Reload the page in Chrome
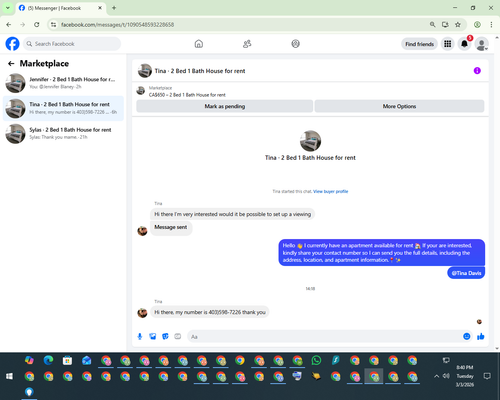 pyautogui.click(x=37, y=24)
